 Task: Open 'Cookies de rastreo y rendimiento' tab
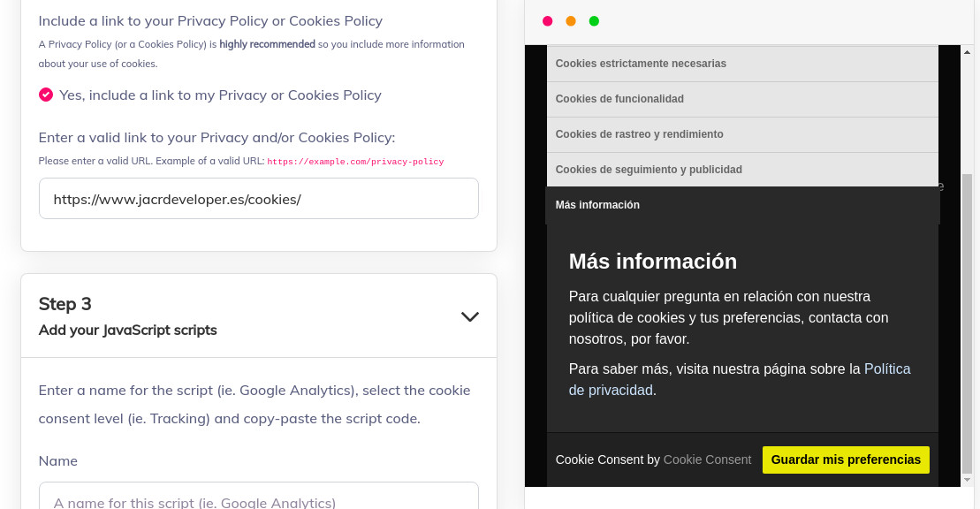(742, 134)
